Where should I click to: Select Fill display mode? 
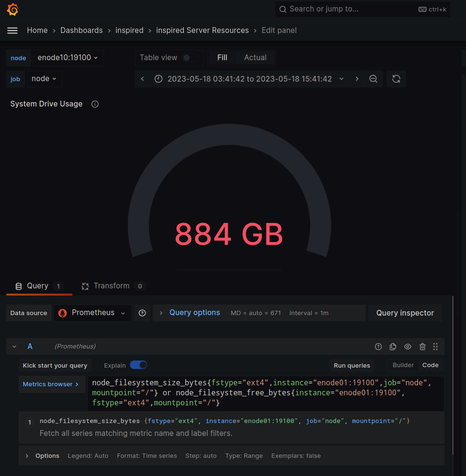click(222, 58)
